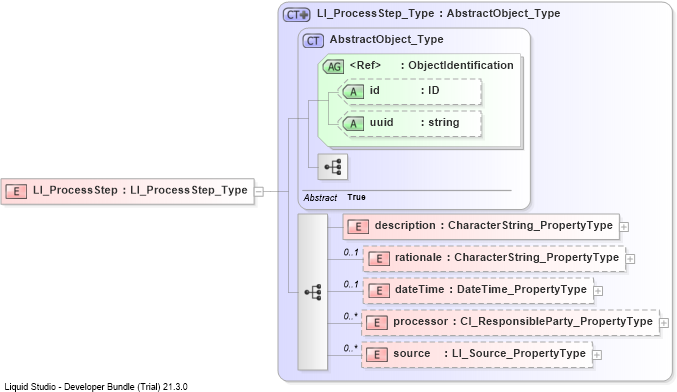Click the A icon of id attribute
This screenshot has height=392, width=677.
(354, 92)
